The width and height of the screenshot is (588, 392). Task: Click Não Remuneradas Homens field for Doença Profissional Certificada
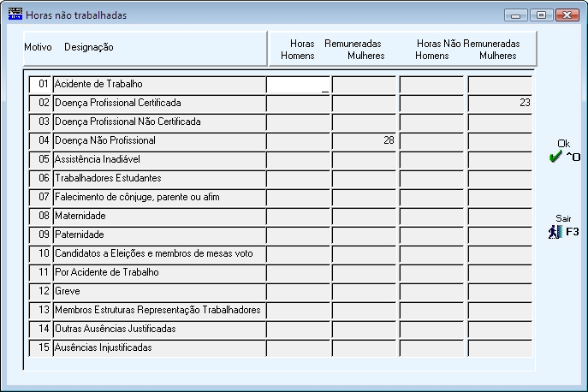[431, 104]
